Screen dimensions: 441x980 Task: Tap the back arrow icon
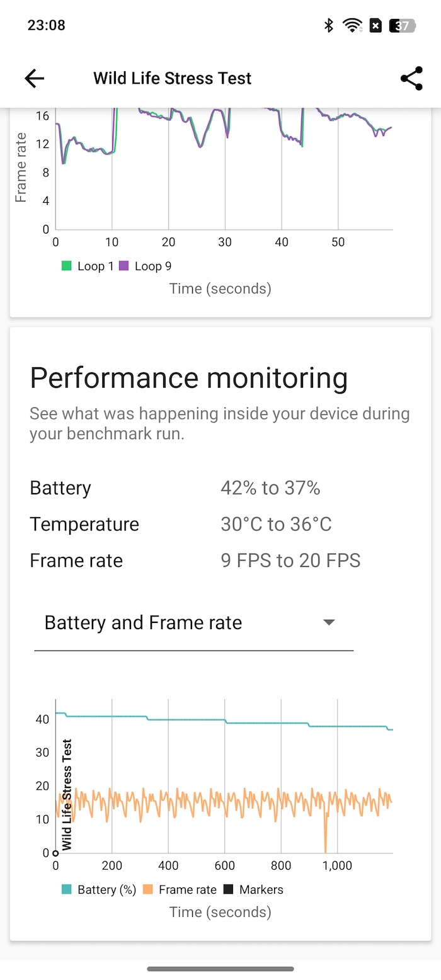pos(34,78)
